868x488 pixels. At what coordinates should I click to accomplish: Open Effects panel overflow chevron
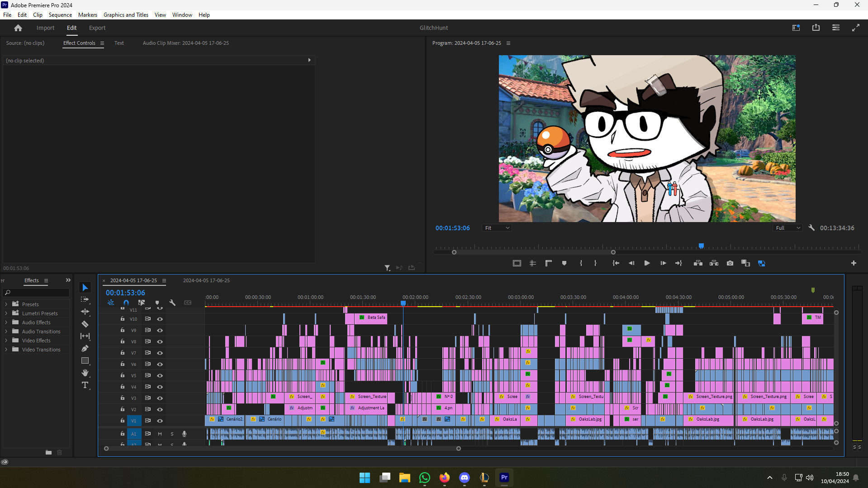[x=68, y=280]
